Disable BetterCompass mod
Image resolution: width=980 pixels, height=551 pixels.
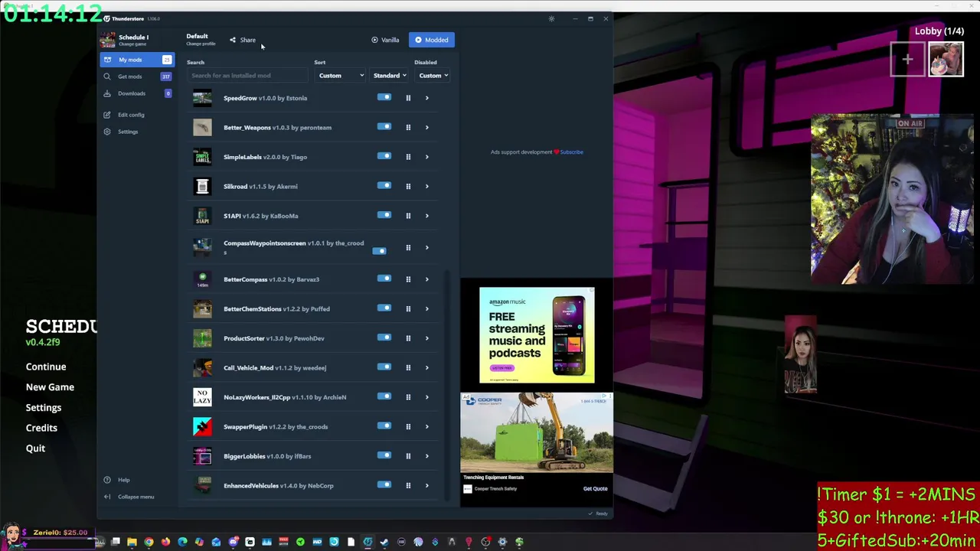click(384, 279)
